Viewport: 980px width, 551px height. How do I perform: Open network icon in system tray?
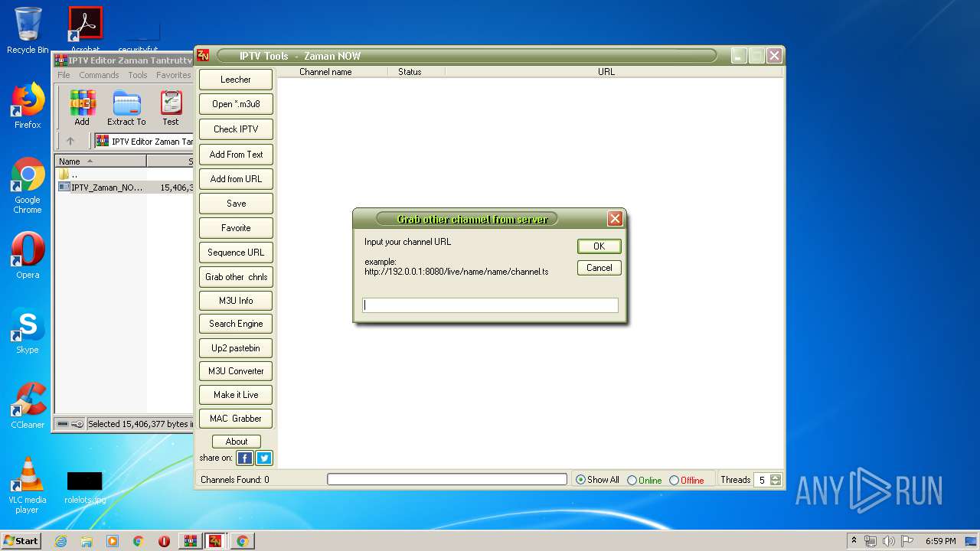[871, 541]
